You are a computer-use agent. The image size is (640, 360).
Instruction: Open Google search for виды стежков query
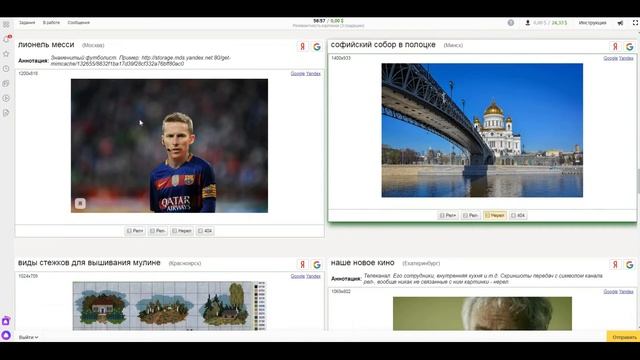317,264
